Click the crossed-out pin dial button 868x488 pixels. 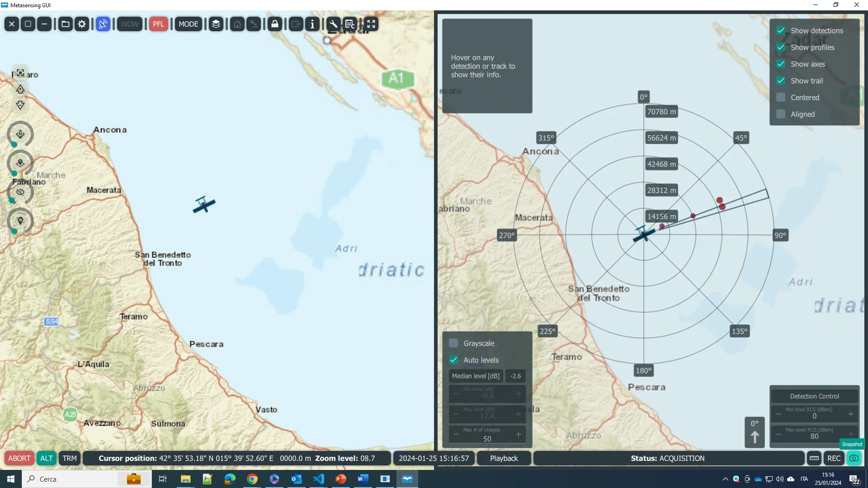click(x=20, y=221)
